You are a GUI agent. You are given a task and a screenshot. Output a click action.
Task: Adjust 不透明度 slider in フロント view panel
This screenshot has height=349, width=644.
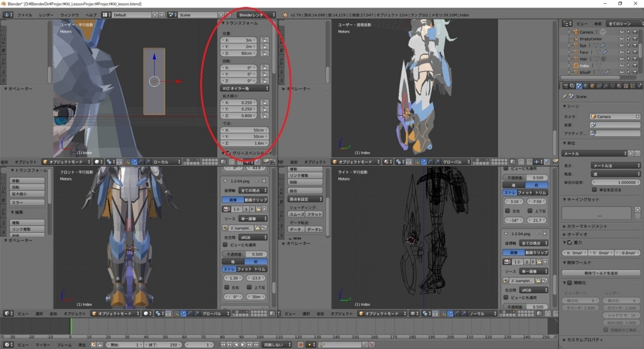pos(245,254)
